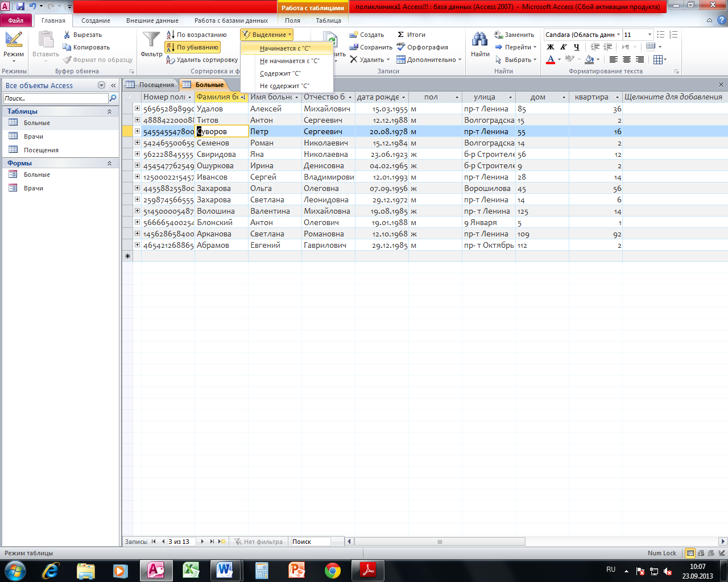Viewport: 728px width, 582px height.
Task: Open Google Chrome from the taskbar
Action: pos(332,569)
